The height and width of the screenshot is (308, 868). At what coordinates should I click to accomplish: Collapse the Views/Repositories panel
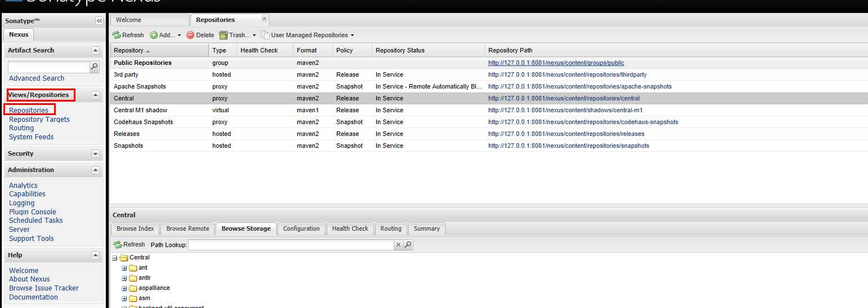[x=95, y=95]
